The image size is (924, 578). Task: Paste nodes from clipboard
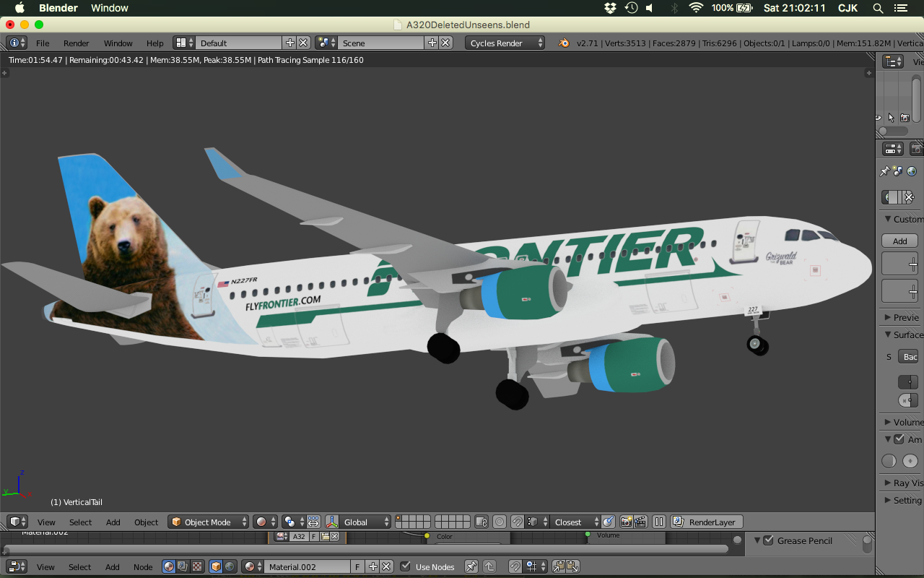tap(572, 567)
